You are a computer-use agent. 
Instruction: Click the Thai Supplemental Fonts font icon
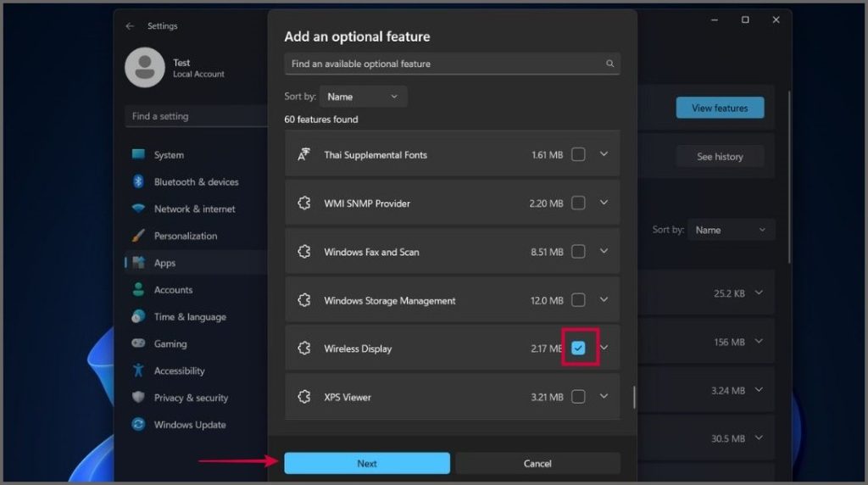pyautogui.click(x=303, y=154)
